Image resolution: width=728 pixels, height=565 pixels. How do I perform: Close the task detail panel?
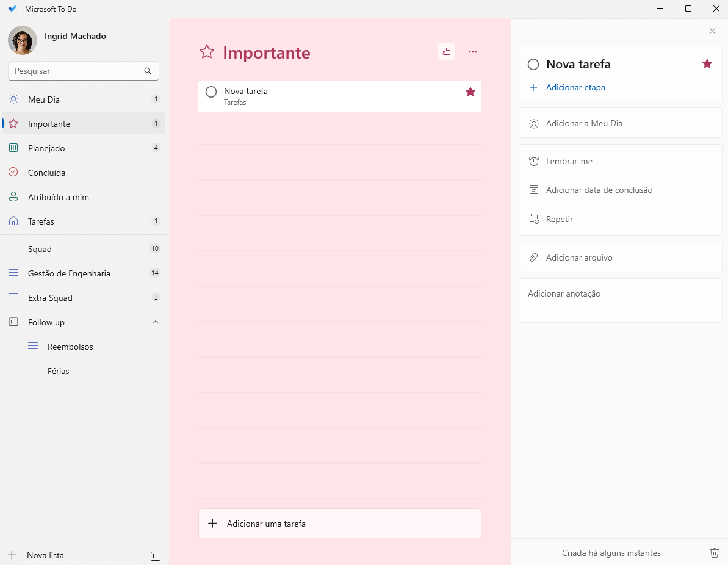[x=712, y=31]
